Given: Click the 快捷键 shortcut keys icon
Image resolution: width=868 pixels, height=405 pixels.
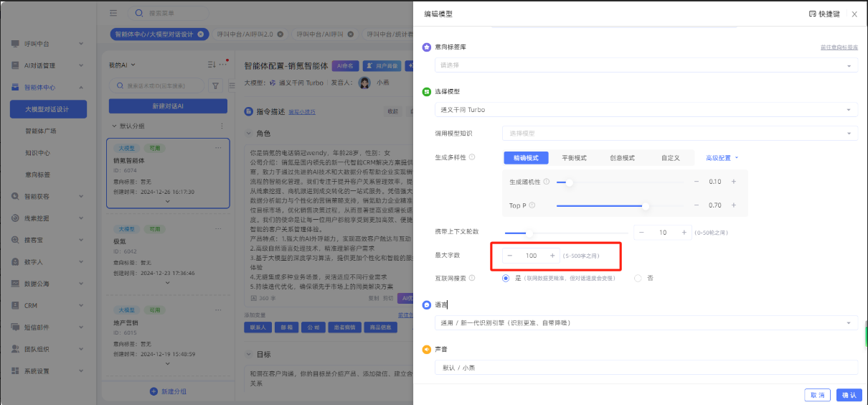Looking at the screenshot, I should (812, 14).
